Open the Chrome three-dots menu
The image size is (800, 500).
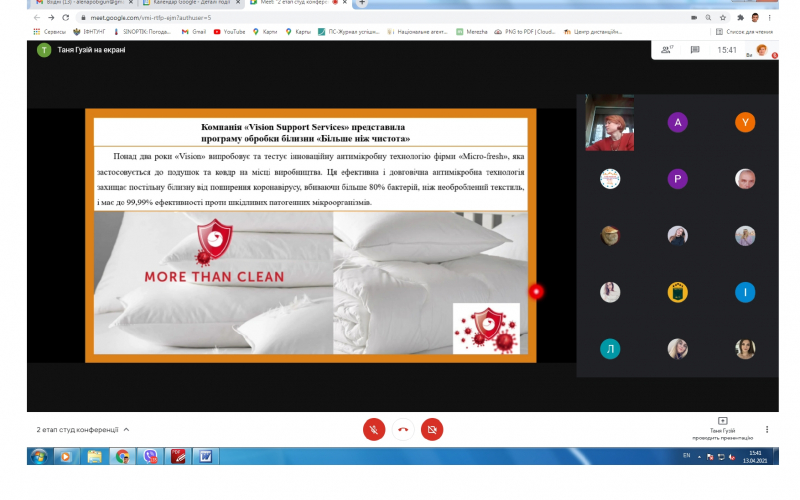769,17
